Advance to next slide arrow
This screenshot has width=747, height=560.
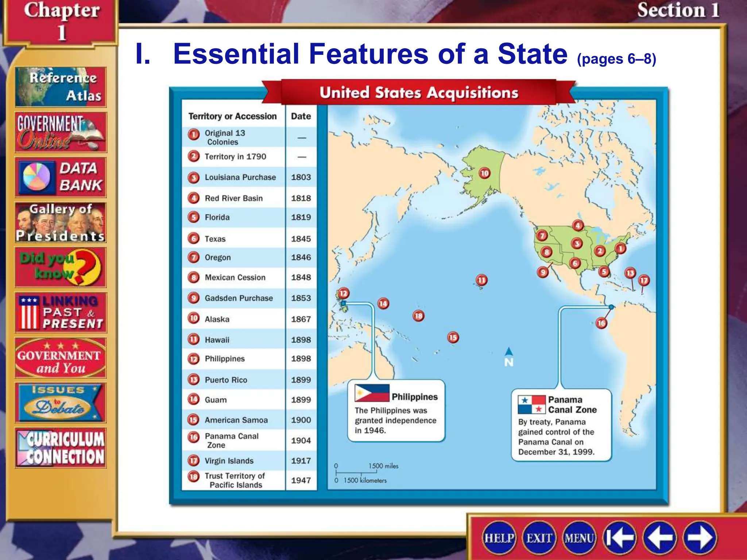point(700,538)
